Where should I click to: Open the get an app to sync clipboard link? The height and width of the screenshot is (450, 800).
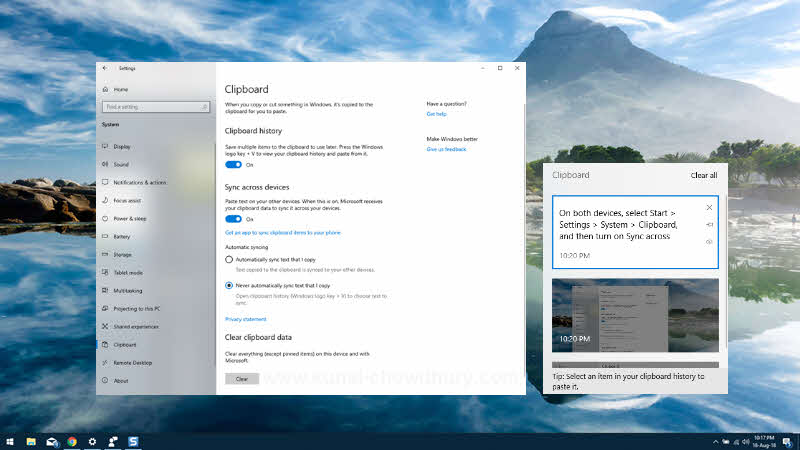pyautogui.click(x=283, y=233)
